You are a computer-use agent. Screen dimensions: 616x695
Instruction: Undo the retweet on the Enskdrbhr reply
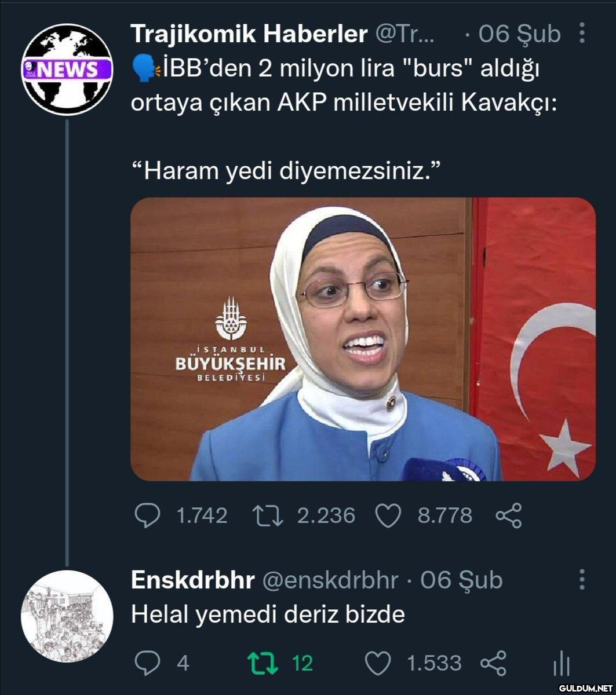(261, 663)
